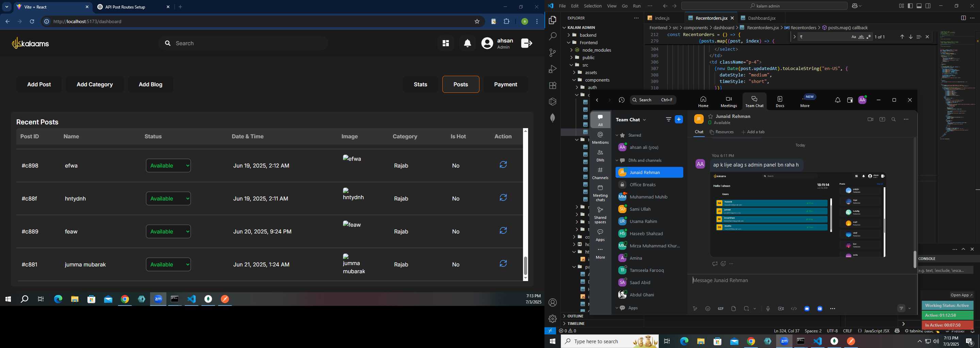Refresh the hntydnh post row

(503, 198)
